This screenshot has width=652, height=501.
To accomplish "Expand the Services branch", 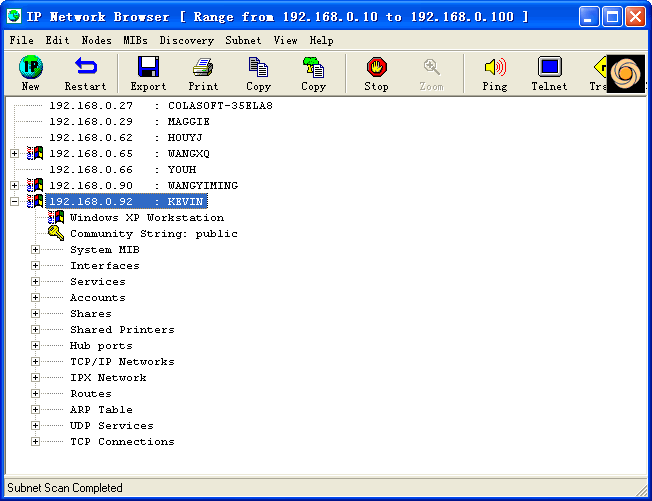I will 35,282.
